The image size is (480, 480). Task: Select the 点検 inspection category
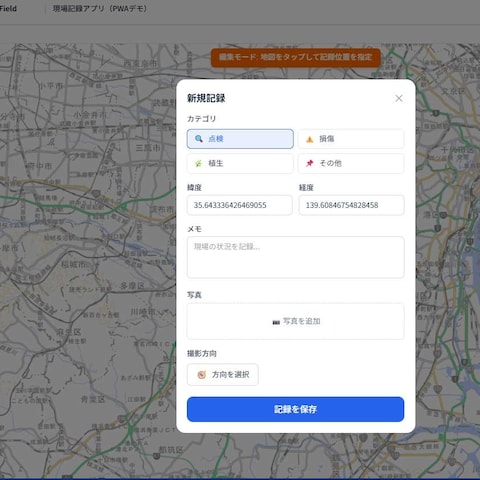[x=240, y=139]
